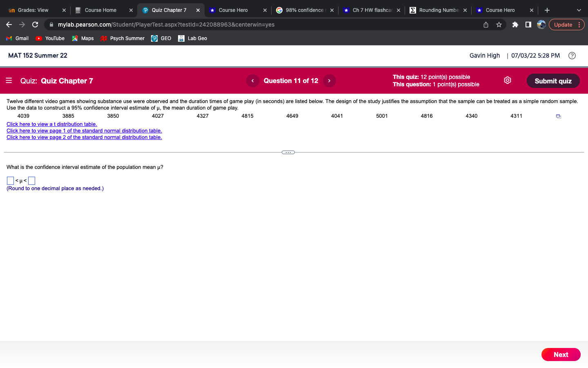Open the tab search dropdown chevron

579,10
